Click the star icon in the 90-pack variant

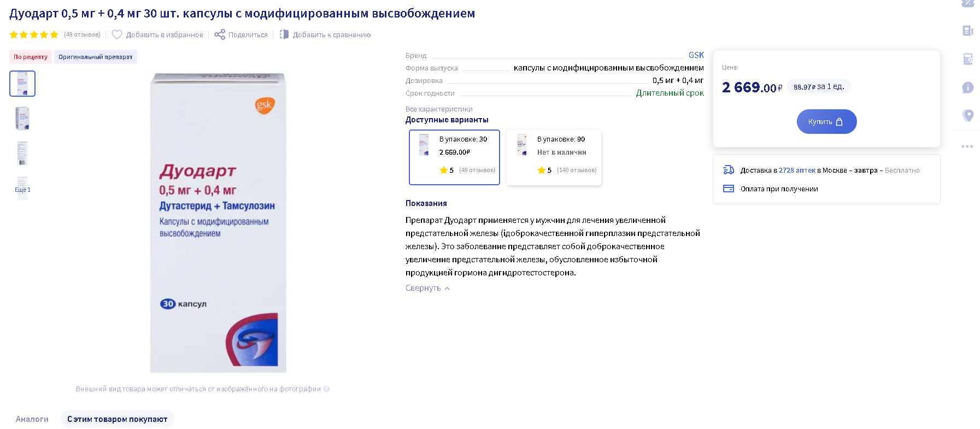click(542, 170)
